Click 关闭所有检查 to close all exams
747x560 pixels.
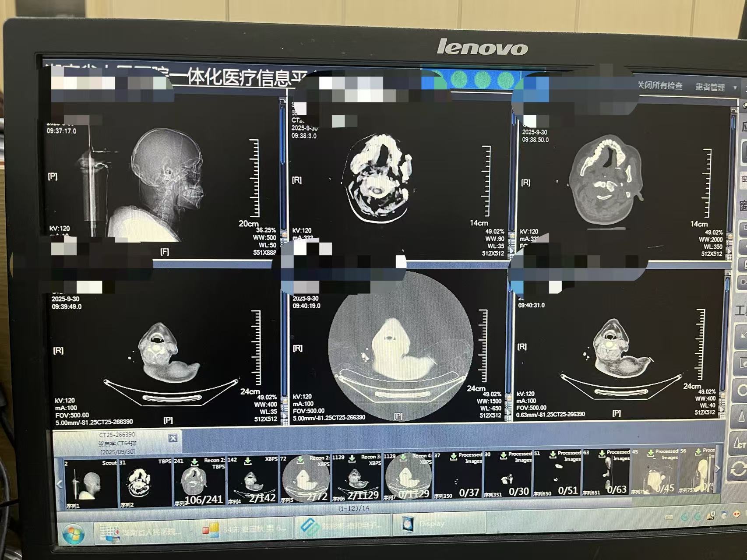(x=659, y=86)
